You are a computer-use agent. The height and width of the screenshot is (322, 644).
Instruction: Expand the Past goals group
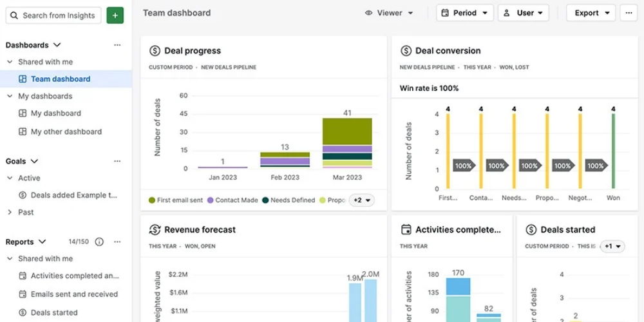tap(10, 213)
